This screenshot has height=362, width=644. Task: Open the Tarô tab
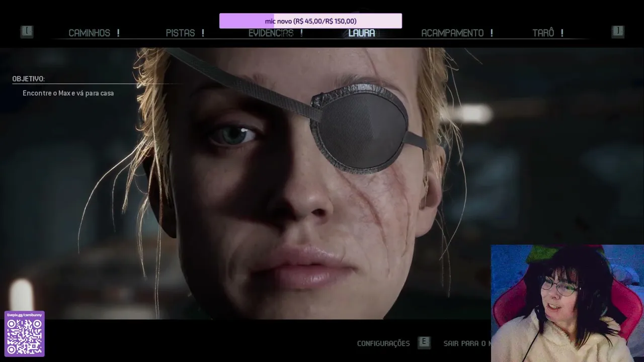click(x=543, y=33)
